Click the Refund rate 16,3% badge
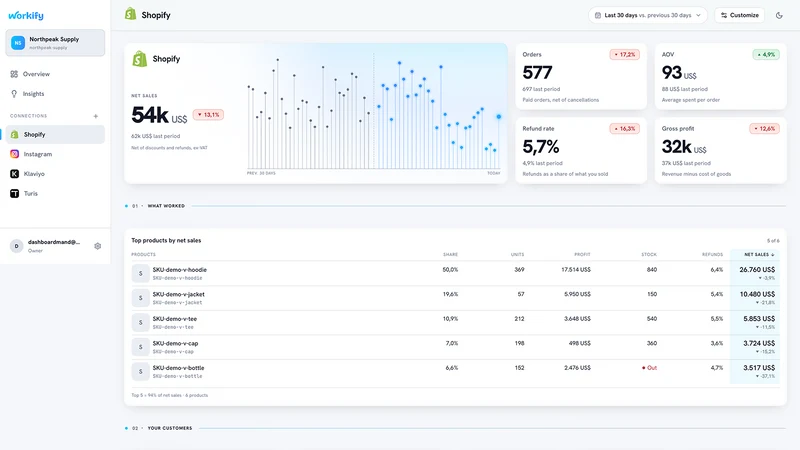The height and width of the screenshot is (450, 800). [x=624, y=129]
